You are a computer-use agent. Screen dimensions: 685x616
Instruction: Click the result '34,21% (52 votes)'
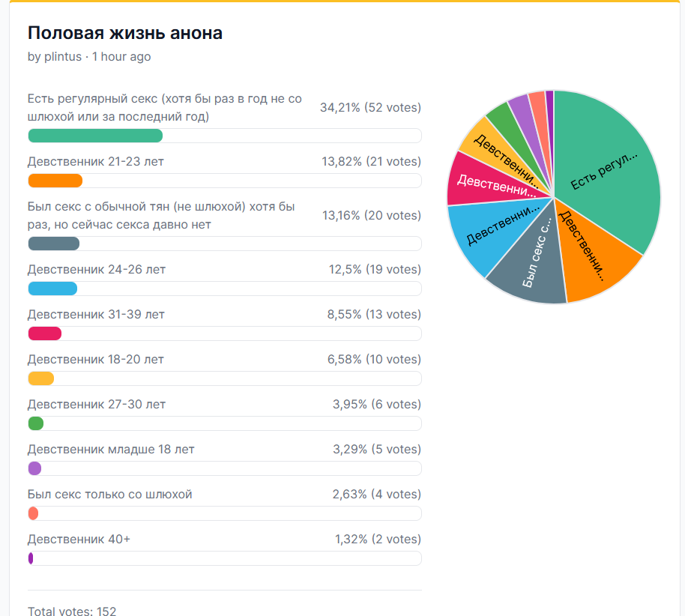click(370, 107)
